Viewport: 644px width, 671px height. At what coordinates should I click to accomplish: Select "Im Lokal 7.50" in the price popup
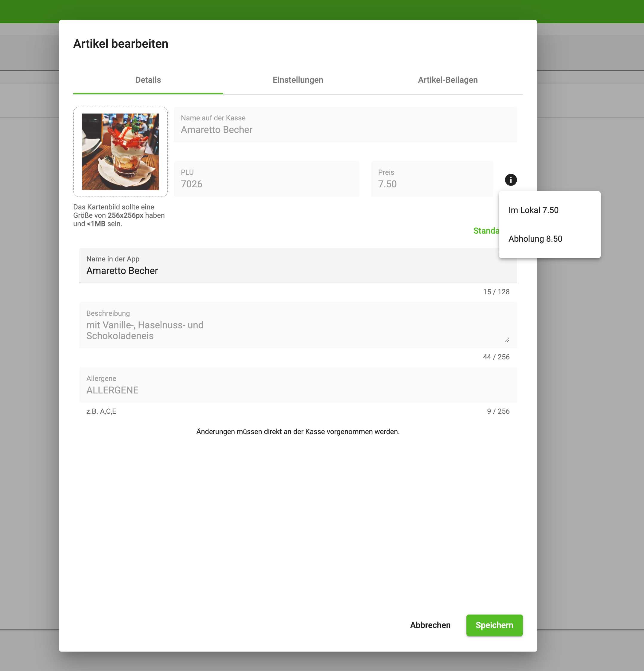click(x=533, y=210)
